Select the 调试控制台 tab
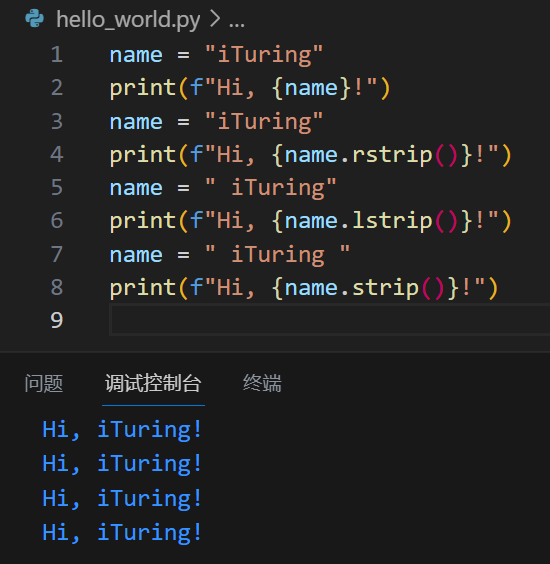This screenshot has width=550, height=564. [153, 383]
